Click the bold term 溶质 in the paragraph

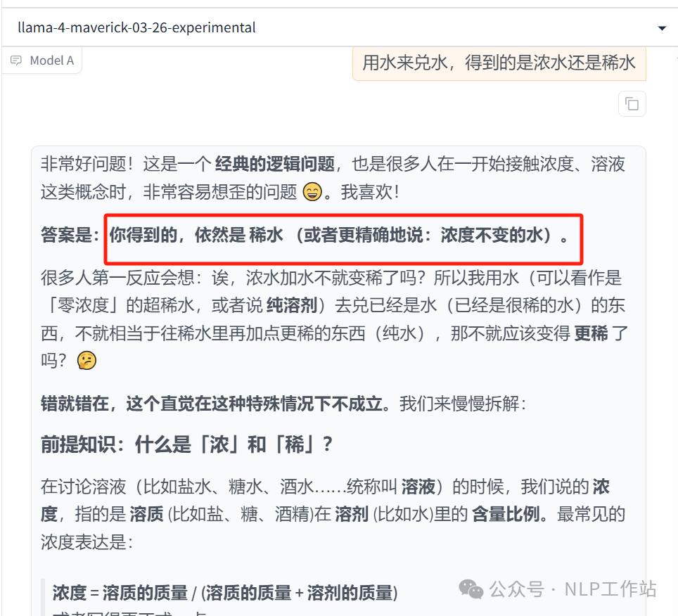click(x=146, y=515)
